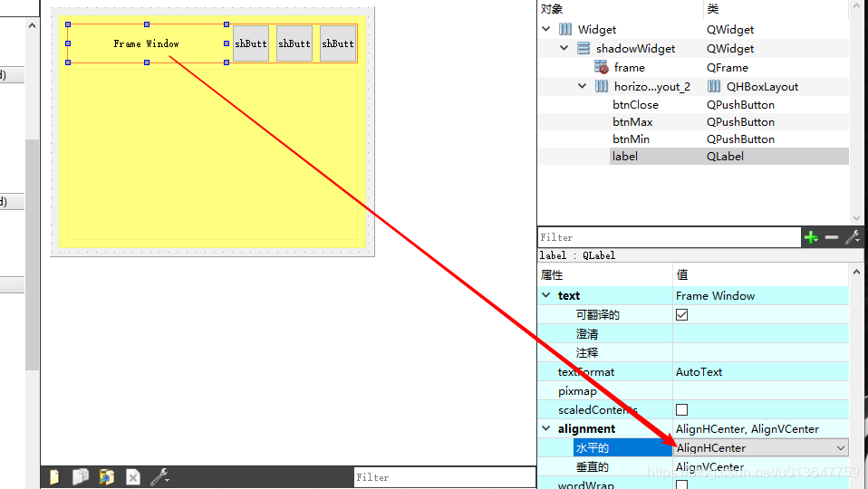This screenshot has height=489, width=868.
Task: Click the shadowWidget vertical layout icon
Action: [x=583, y=48]
